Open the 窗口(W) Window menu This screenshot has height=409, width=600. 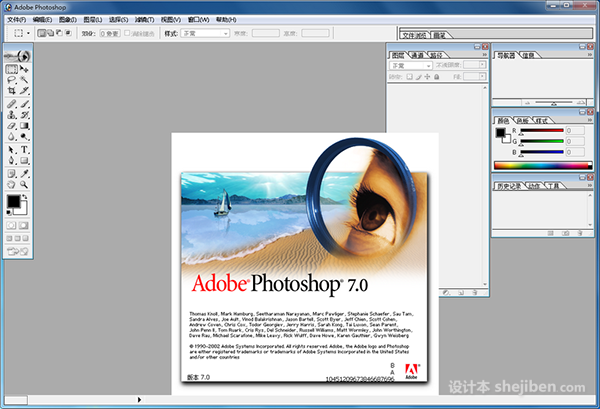point(198,20)
